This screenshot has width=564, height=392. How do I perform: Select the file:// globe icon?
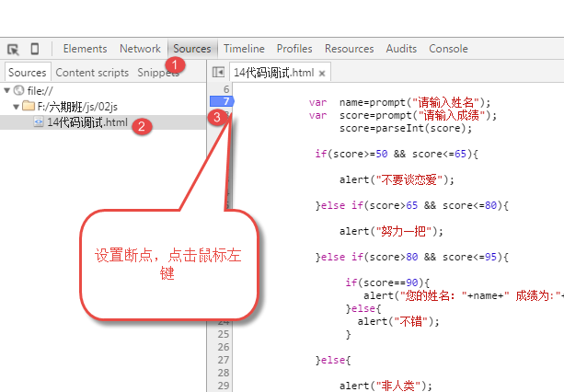19,90
